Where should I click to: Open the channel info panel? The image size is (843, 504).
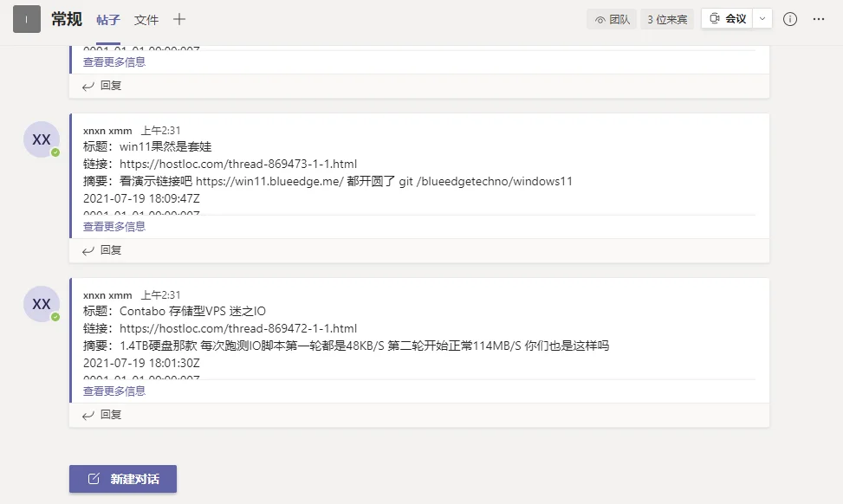point(789,18)
